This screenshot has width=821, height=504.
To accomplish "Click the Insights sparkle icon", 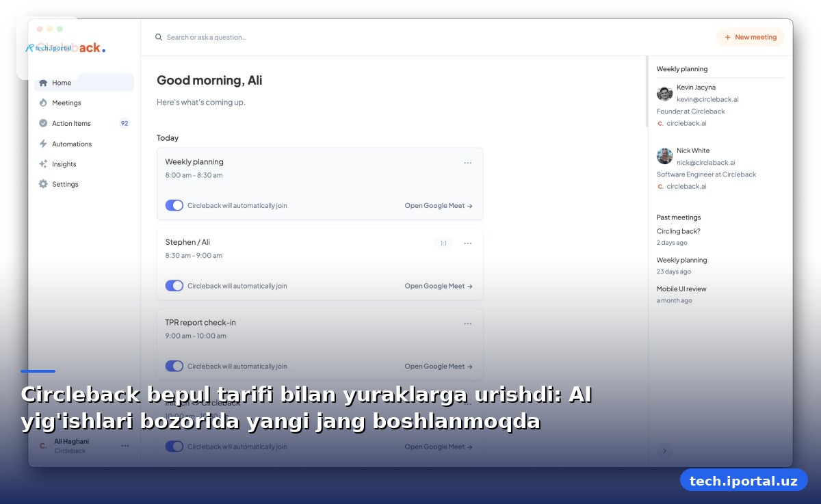I will tap(43, 164).
